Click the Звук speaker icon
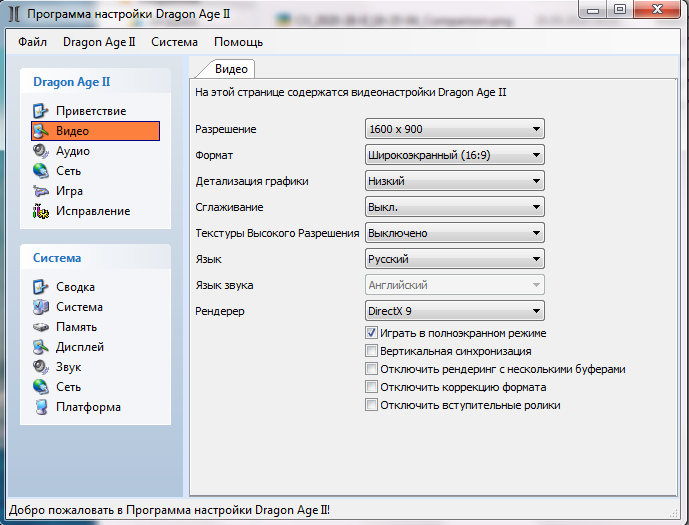The height and width of the screenshot is (525, 689). 40,367
